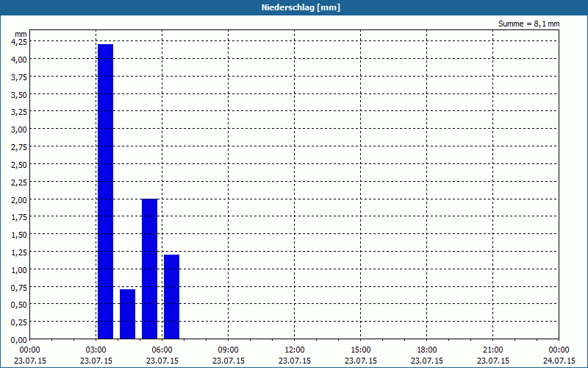Click the 24.07.15 date label
The height and width of the screenshot is (368, 588).
coord(559,361)
